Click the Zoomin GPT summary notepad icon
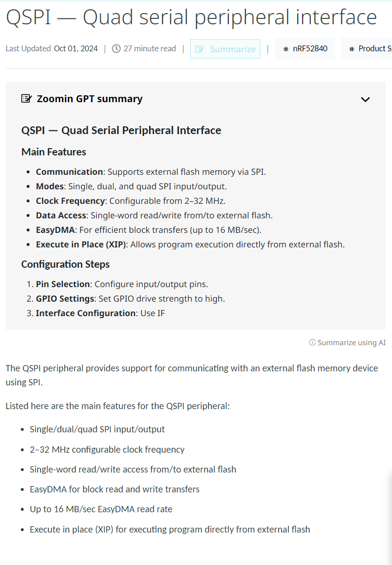This screenshot has height=565, width=392. click(27, 99)
